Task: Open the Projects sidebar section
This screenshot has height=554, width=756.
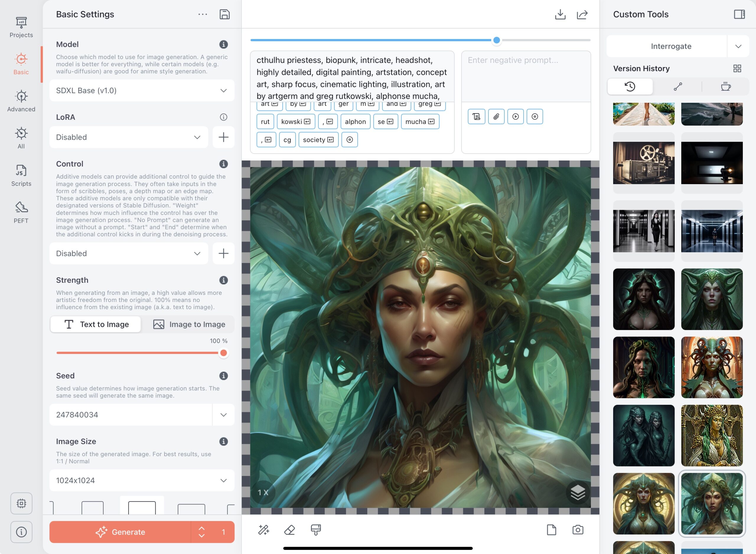Action: pos(21,27)
